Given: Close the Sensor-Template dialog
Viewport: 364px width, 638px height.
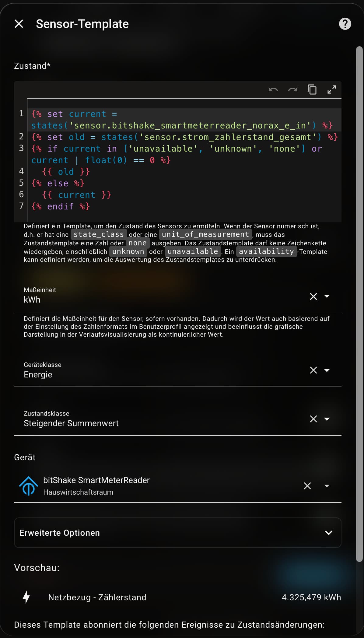Looking at the screenshot, I should coord(19,24).
